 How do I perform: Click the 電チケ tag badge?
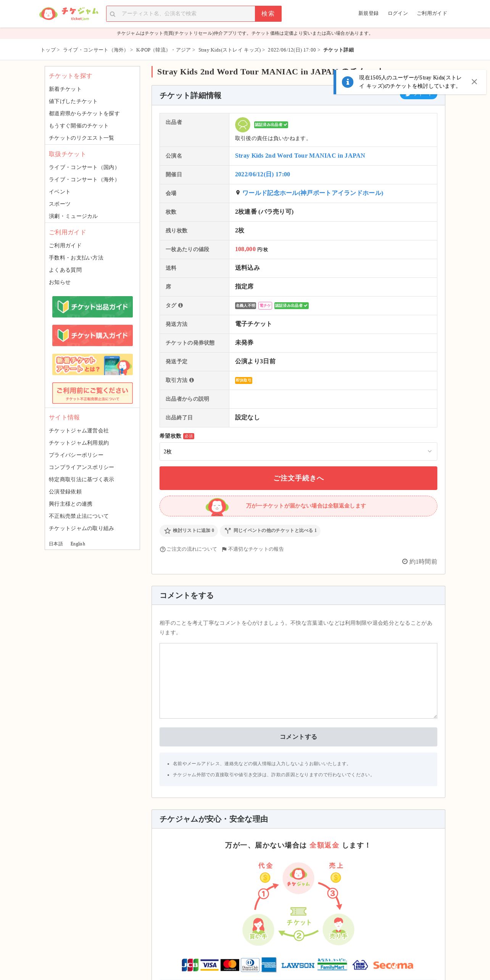(x=265, y=306)
